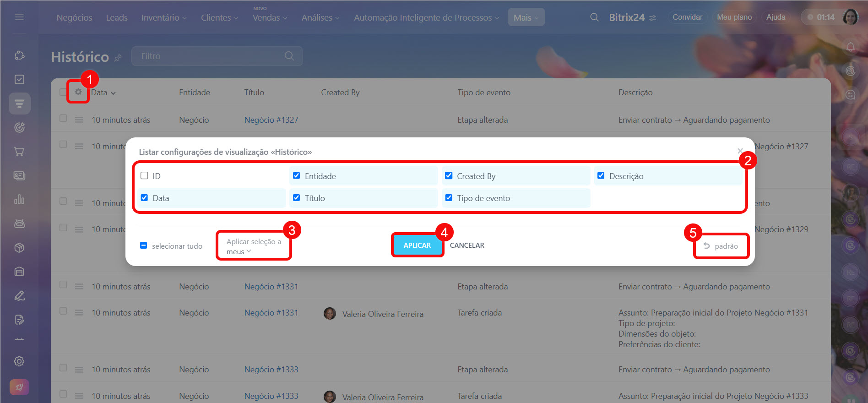The image size is (868, 403).
Task: Click the gear icon for list settings
Action: pos(78,92)
